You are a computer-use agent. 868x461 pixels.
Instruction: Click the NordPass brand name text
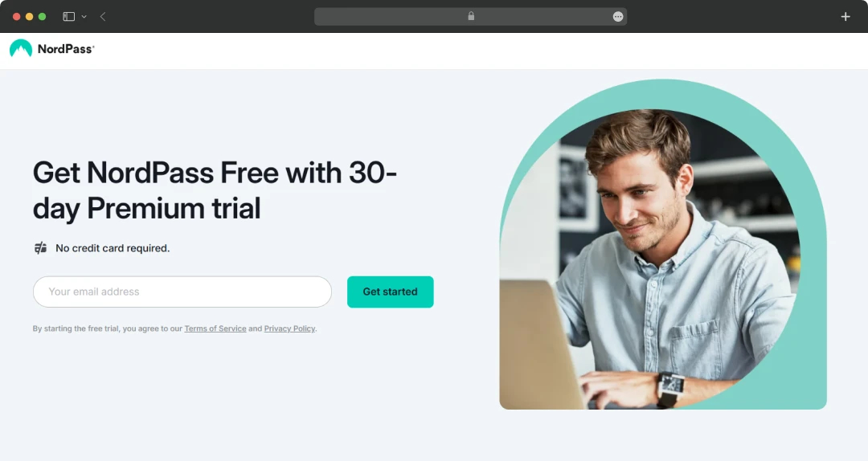click(x=66, y=49)
